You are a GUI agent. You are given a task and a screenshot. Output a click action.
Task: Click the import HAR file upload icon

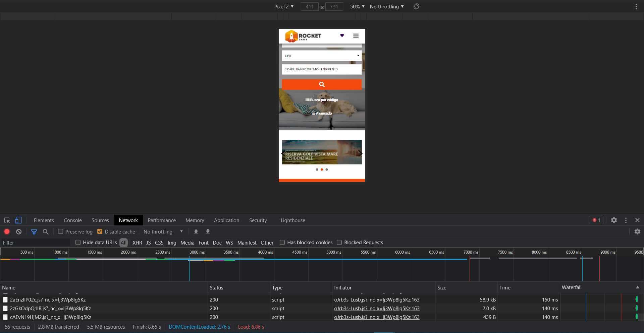point(196,231)
